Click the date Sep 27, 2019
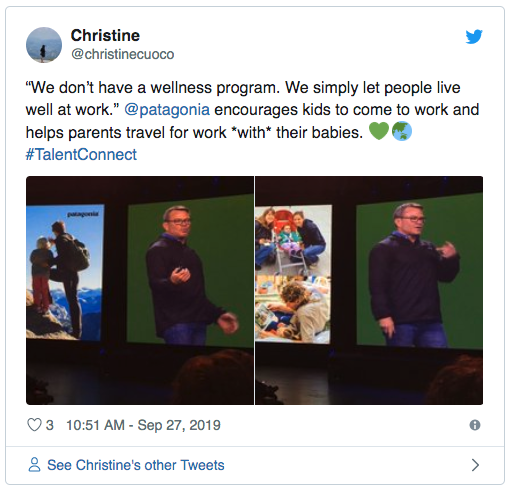The image size is (512, 489). pos(179,425)
